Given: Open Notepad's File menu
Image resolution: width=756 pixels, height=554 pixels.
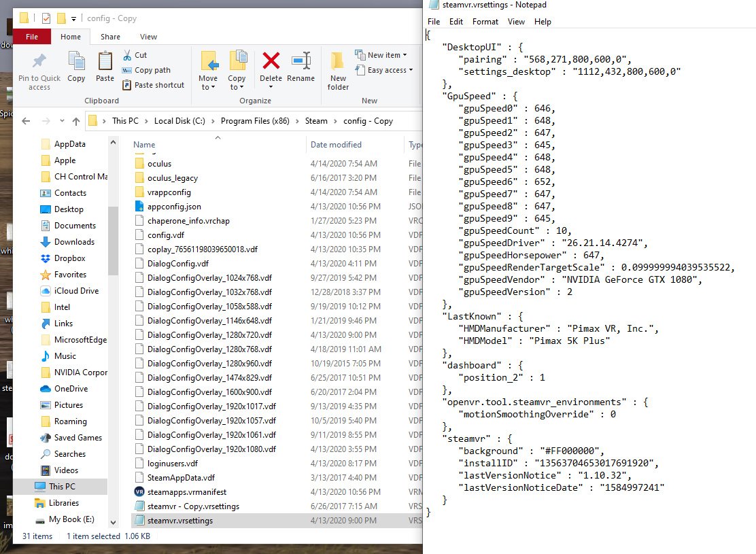Looking at the screenshot, I should [x=434, y=22].
